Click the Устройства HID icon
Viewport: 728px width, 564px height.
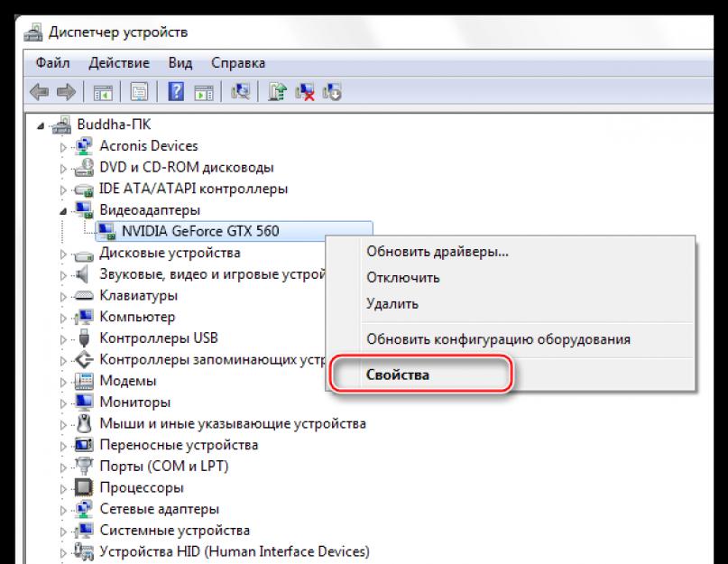(x=84, y=551)
